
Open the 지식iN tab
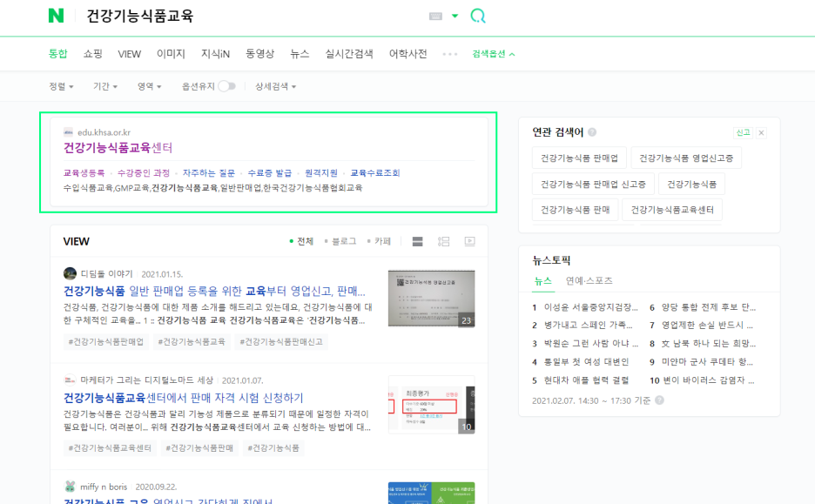(x=215, y=53)
